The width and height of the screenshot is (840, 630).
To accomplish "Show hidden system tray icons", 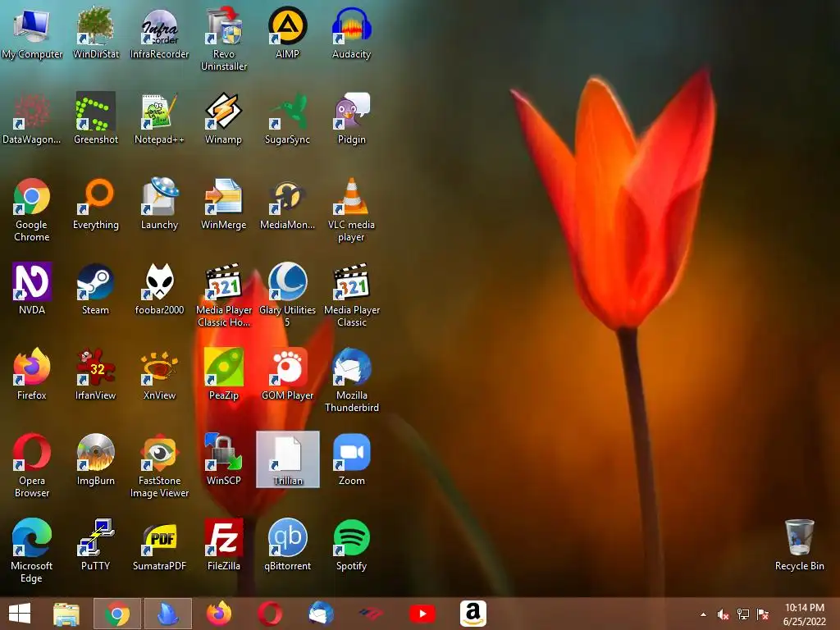I will point(703,614).
